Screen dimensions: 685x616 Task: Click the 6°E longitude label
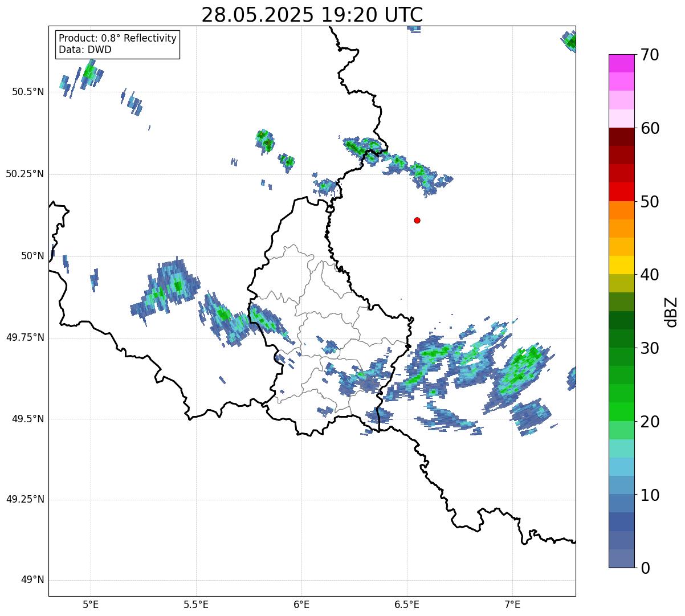click(x=301, y=604)
